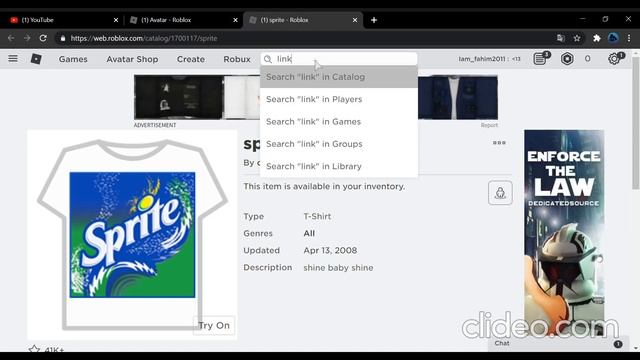640x360 pixels.
Task: Click the T-Shirt type value
Action: [x=317, y=216]
